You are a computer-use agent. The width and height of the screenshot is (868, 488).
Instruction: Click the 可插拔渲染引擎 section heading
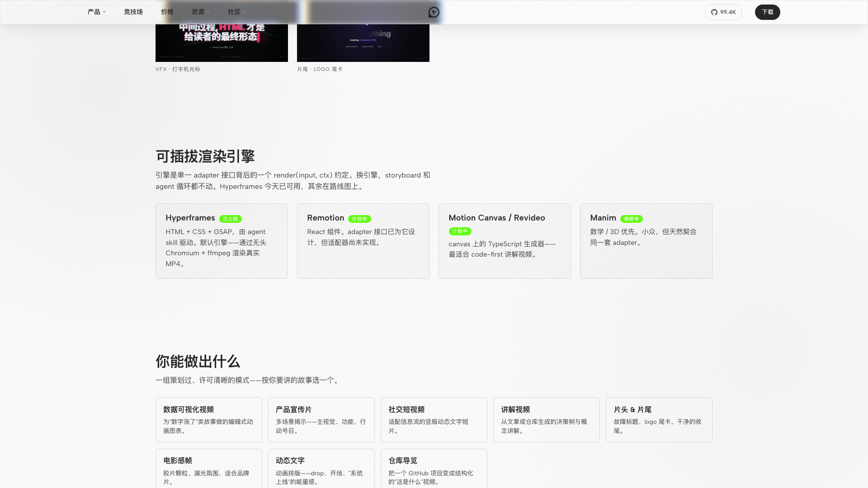205,156
